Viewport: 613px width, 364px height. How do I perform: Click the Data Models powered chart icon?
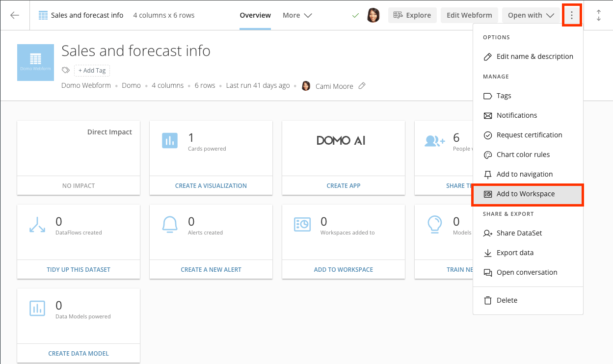[37, 308]
